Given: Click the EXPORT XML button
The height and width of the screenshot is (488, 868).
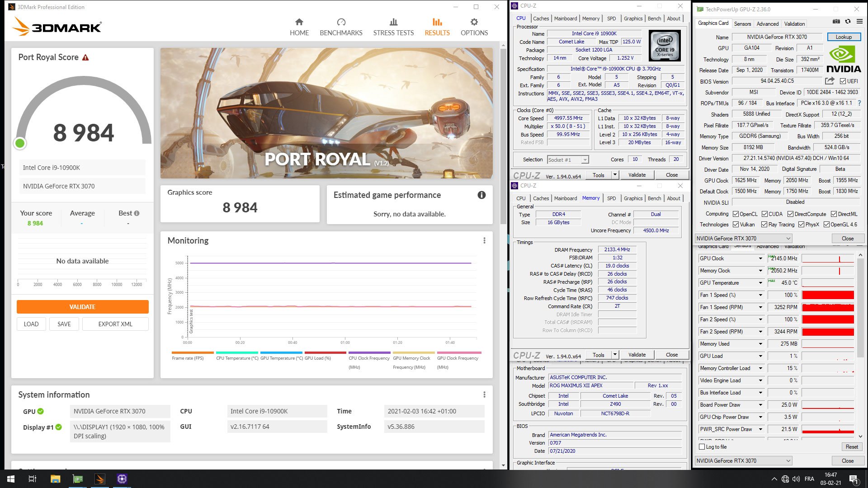Looking at the screenshot, I should pos(115,324).
